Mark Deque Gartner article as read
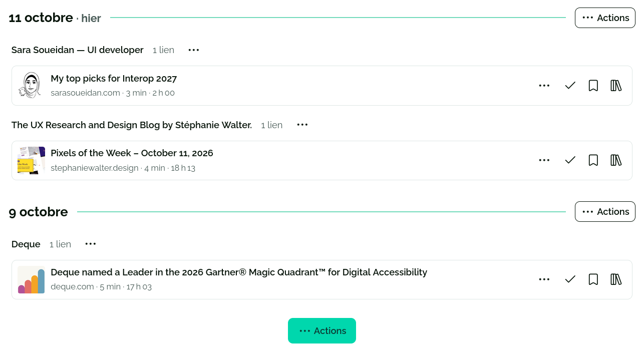 pyautogui.click(x=570, y=279)
